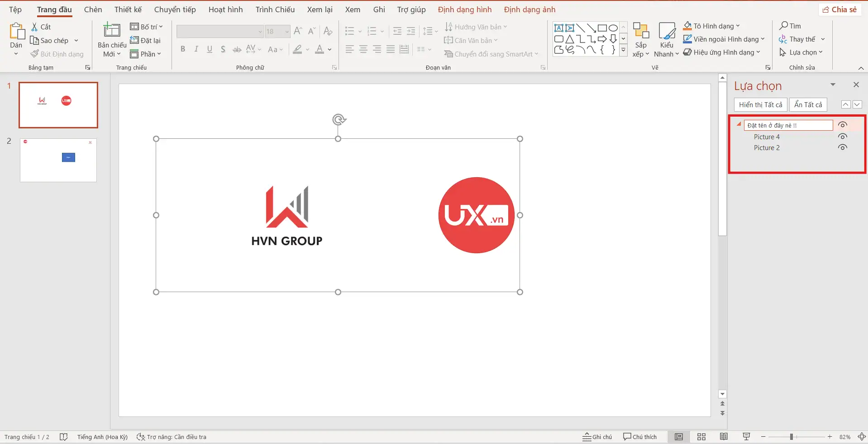Apply italic formatting

coord(196,49)
